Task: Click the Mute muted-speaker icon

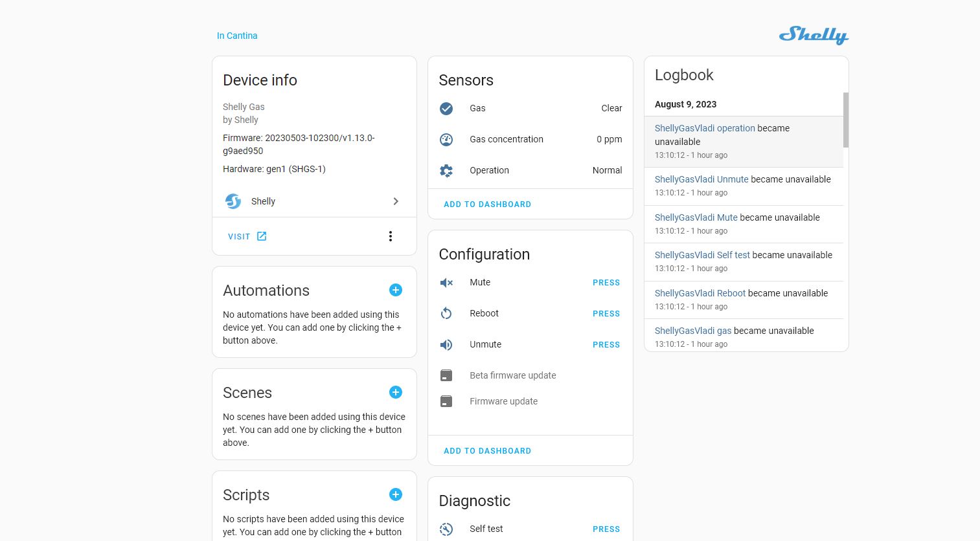Action: [x=446, y=282]
